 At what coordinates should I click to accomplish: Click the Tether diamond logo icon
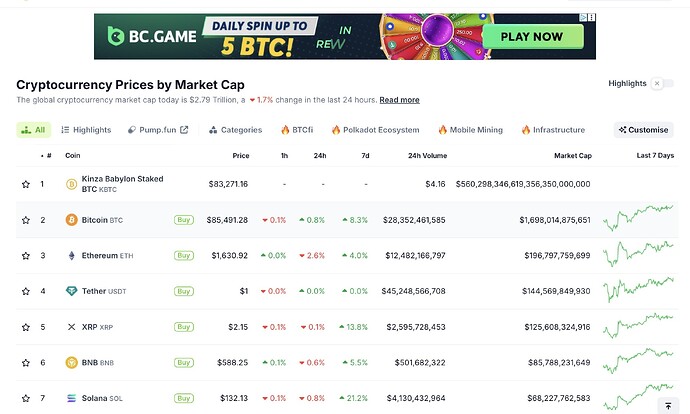click(x=71, y=291)
